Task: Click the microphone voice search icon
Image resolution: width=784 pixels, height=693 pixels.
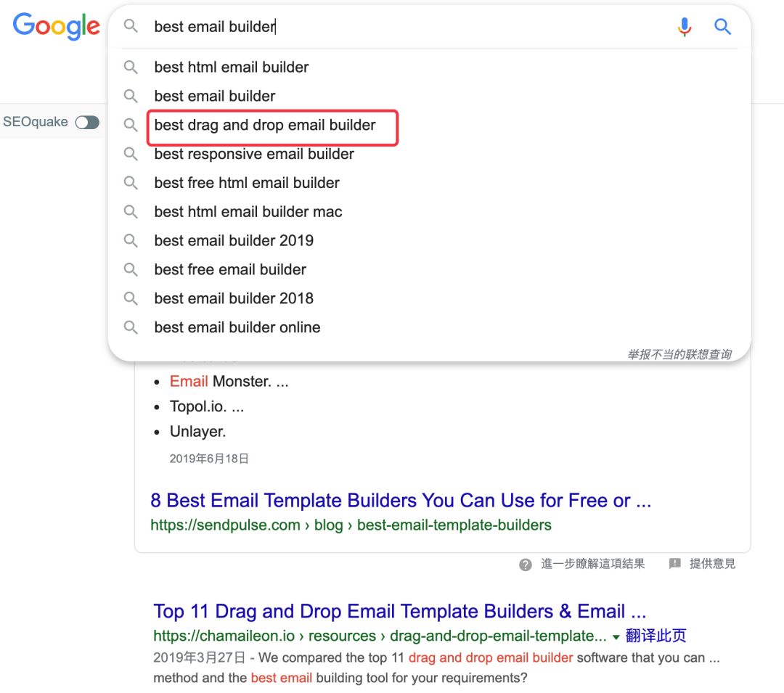Action: pos(685,26)
